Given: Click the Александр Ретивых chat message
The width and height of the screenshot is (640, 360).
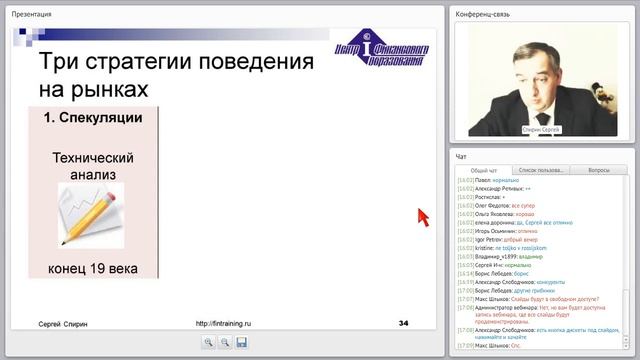Looking at the screenshot, I should [494, 189].
